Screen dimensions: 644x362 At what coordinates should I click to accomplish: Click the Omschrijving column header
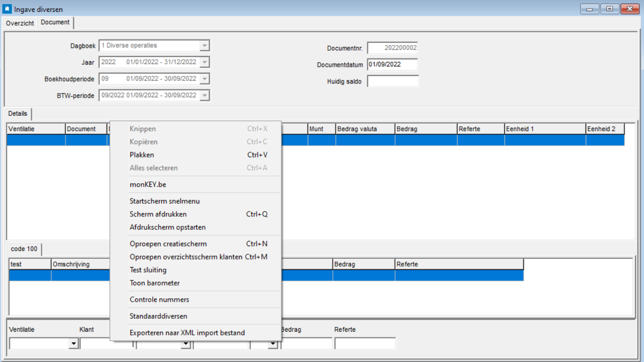click(x=81, y=264)
